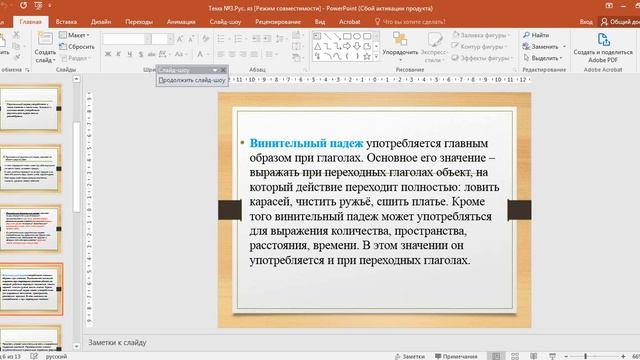640x360 pixels.
Task: Close the Слайд-шоу floating toolbar
Action: [x=223, y=70]
